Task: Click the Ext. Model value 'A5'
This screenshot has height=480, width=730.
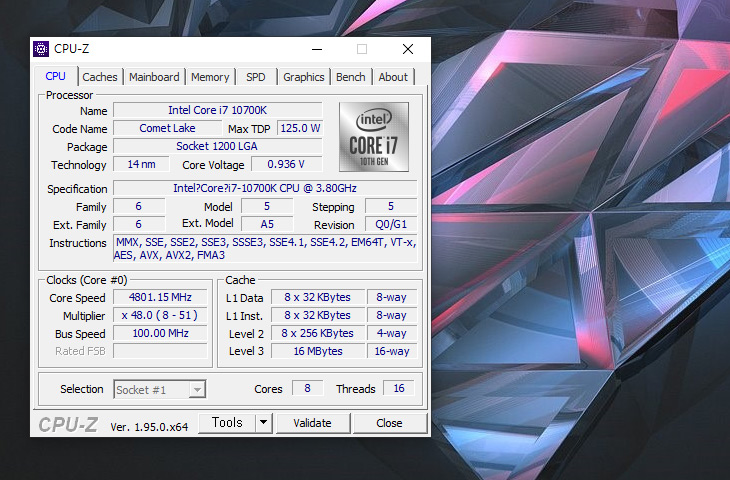Action: pyautogui.click(x=267, y=224)
